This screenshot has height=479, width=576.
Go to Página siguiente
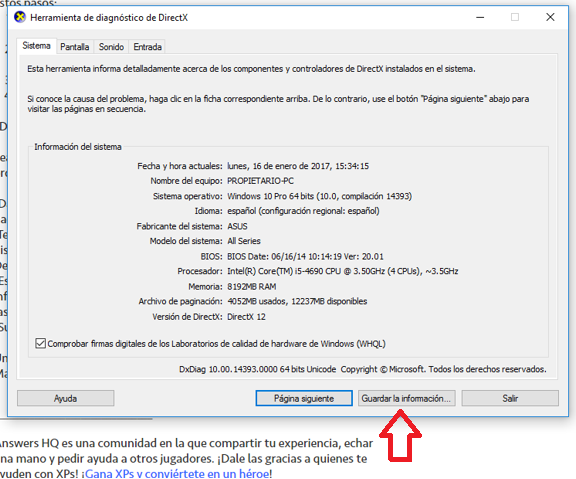click(x=304, y=398)
